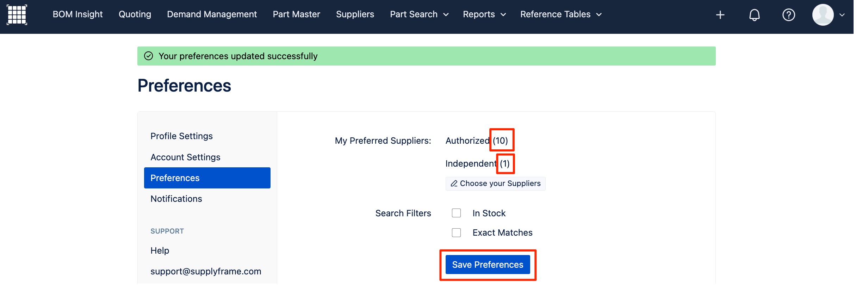Image resolution: width=868 pixels, height=298 pixels.
Task: Click the Save Preferences button
Action: 488,265
